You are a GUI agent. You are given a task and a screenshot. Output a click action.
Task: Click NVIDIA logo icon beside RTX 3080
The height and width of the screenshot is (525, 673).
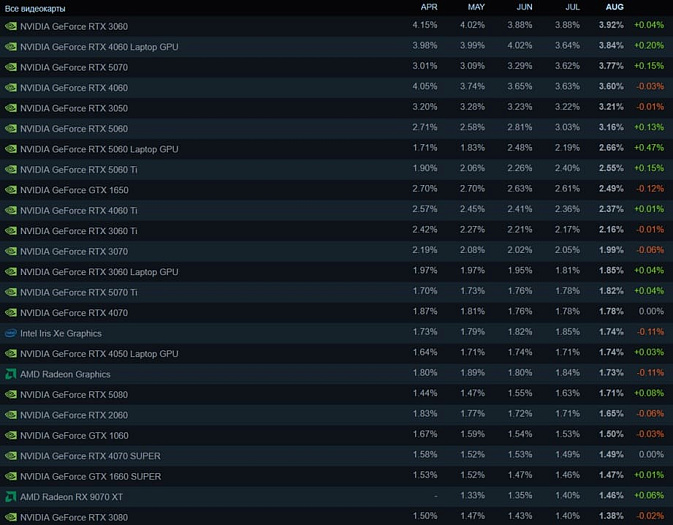tap(11, 517)
